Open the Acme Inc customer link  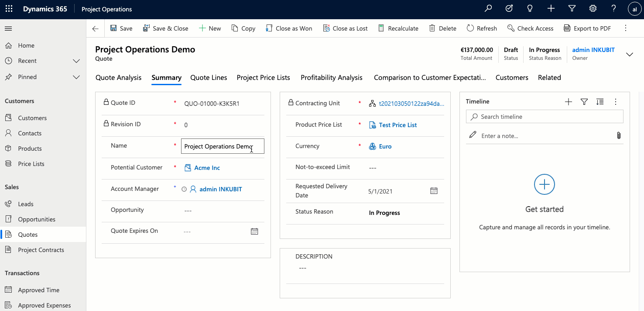[x=207, y=168]
